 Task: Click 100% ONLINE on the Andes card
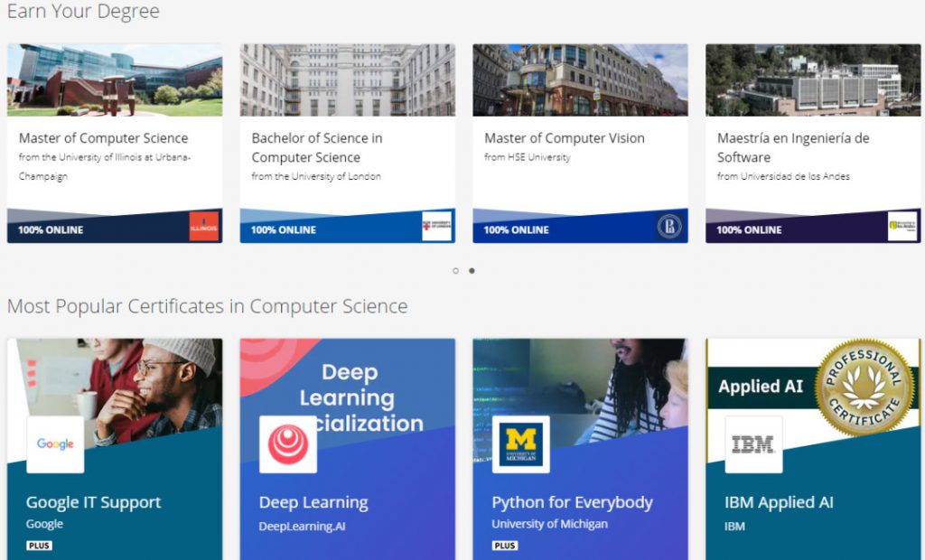click(749, 230)
